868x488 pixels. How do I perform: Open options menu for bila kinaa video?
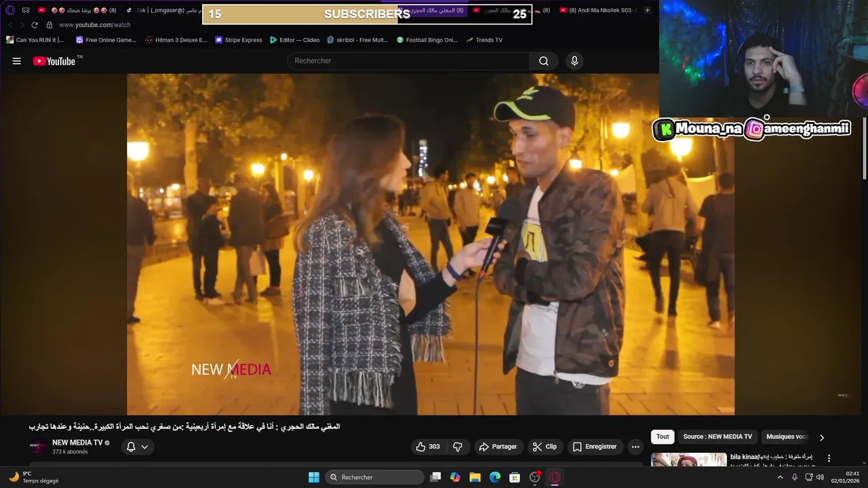829,458
